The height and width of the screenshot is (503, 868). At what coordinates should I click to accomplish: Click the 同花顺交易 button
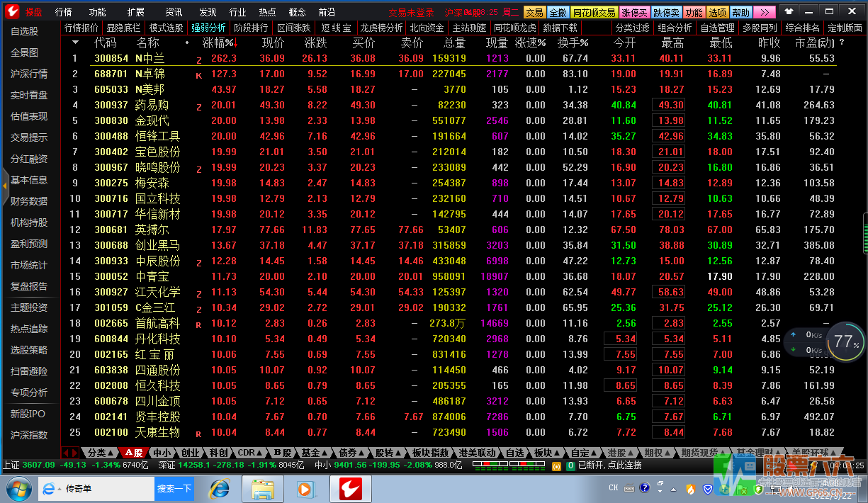pyautogui.click(x=594, y=12)
